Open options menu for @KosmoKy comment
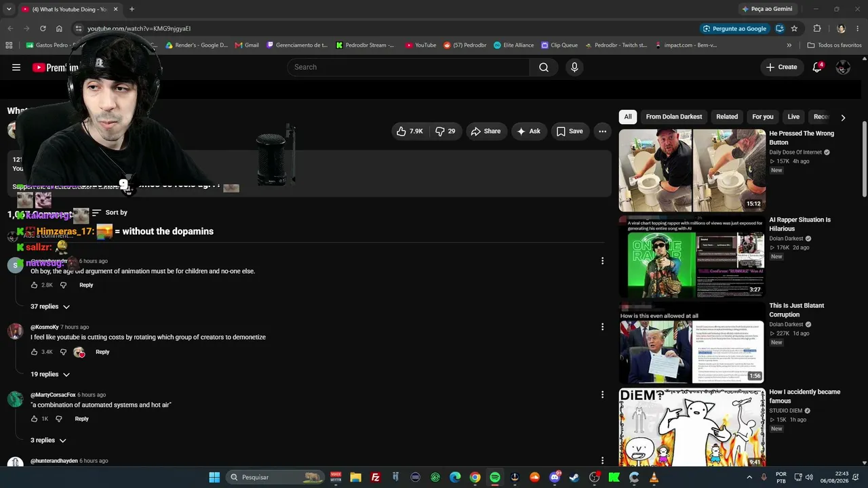This screenshot has height=488, width=868. (x=602, y=327)
